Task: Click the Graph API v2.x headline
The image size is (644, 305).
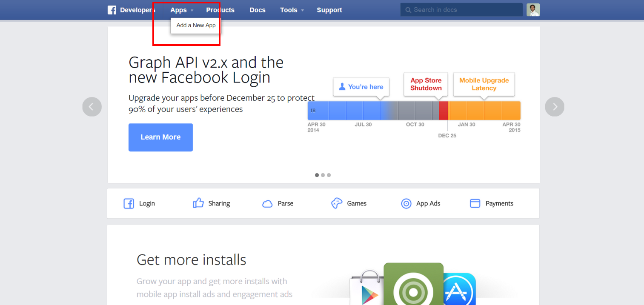Action: [x=206, y=70]
